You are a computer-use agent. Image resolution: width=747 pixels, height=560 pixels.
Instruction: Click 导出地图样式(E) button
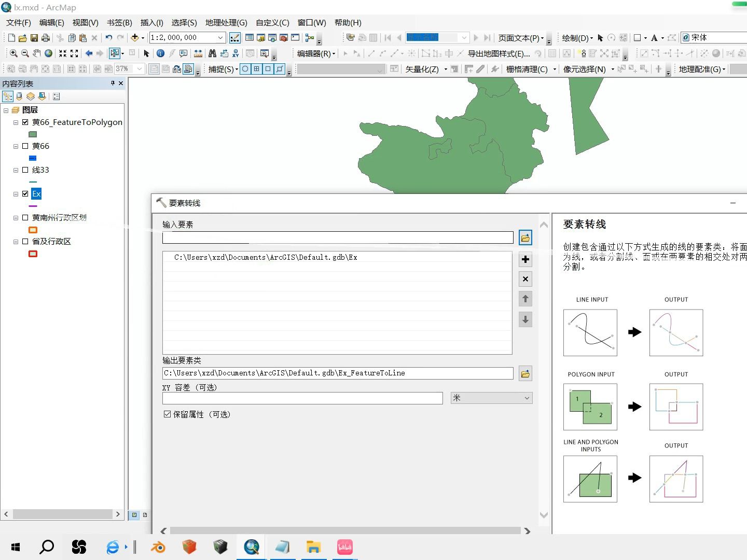pyautogui.click(x=497, y=54)
